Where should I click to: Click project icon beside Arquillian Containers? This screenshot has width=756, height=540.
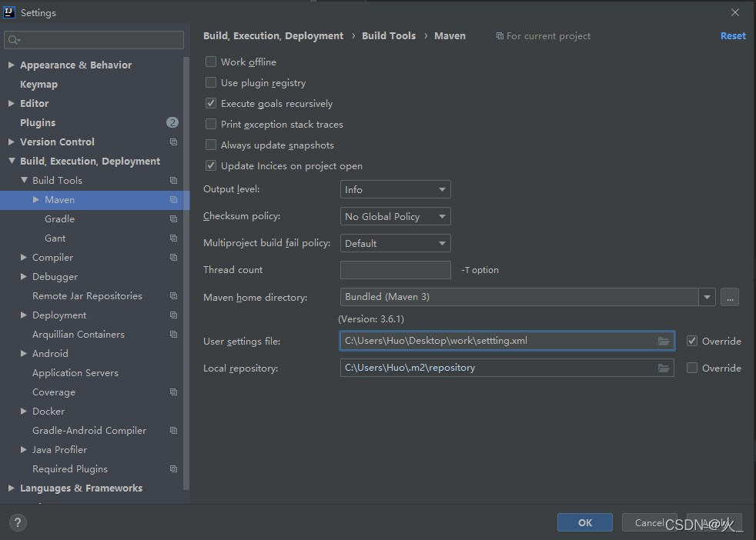173,335
